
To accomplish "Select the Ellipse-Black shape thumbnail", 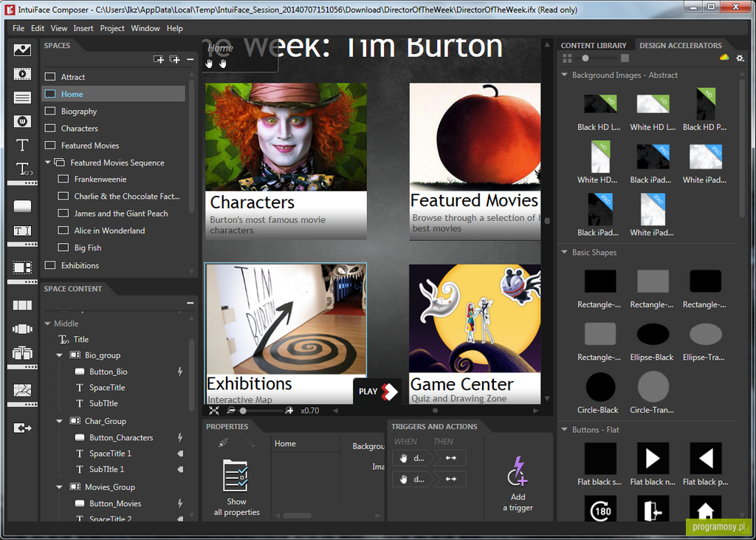I will click(653, 334).
